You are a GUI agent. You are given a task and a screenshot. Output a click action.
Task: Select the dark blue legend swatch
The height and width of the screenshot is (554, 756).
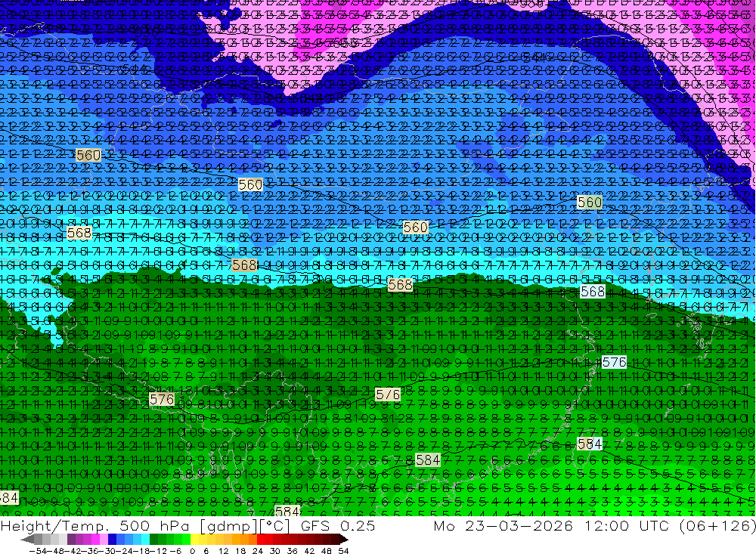[x=113, y=540]
